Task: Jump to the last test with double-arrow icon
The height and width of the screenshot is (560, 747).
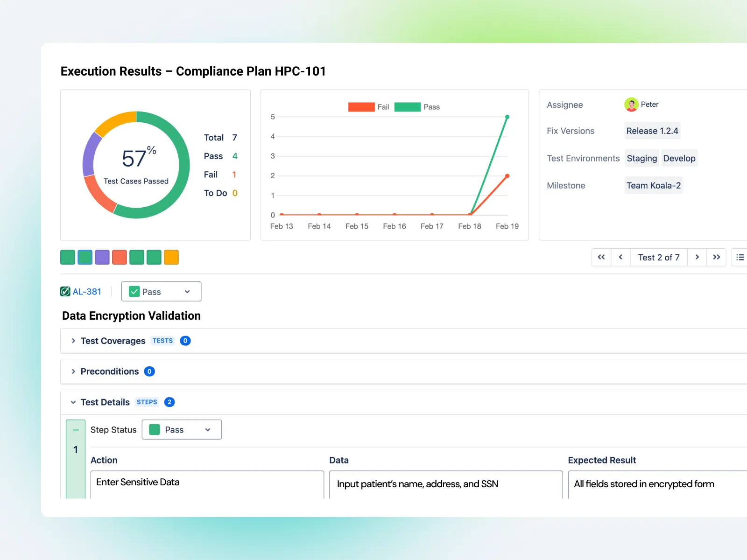Action: click(x=717, y=257)
